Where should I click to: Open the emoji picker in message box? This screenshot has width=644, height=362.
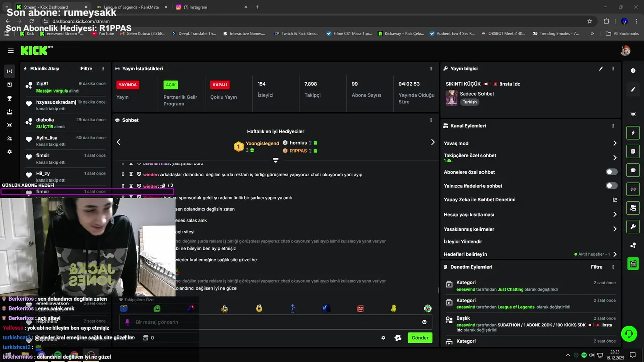424,322
